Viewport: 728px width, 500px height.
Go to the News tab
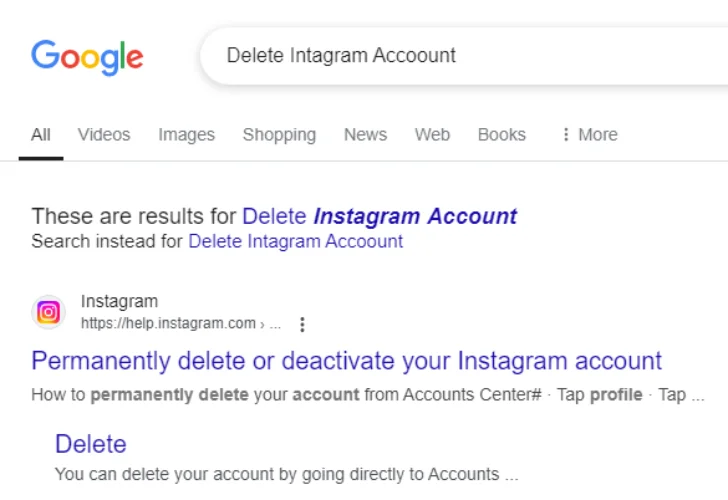(x=365, y=135)
